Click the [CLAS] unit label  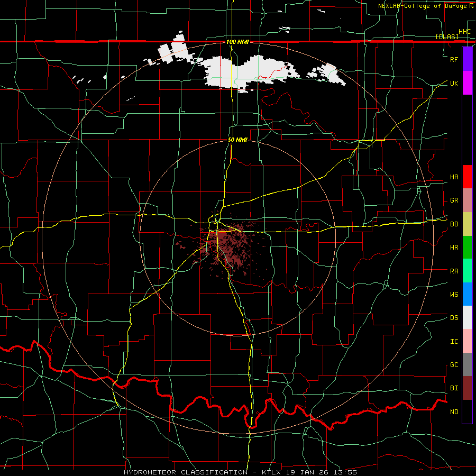click(x=447, y=37)
